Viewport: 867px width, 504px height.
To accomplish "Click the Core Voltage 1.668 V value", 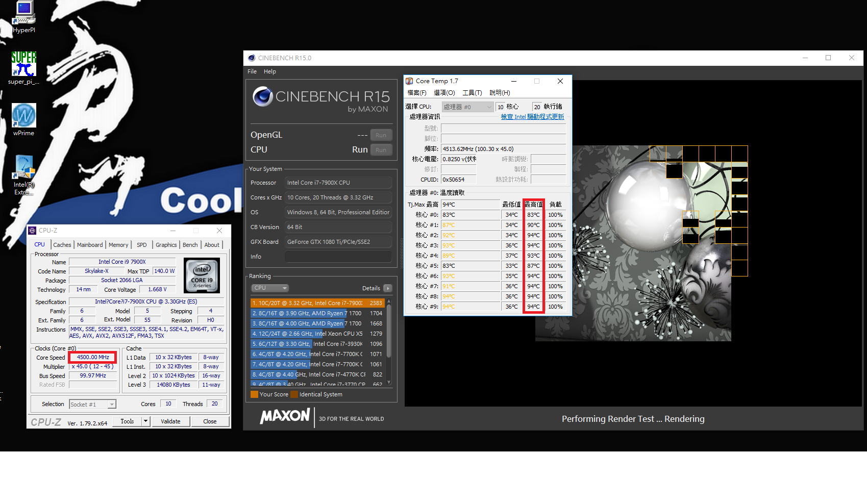I will pos(157,290).
